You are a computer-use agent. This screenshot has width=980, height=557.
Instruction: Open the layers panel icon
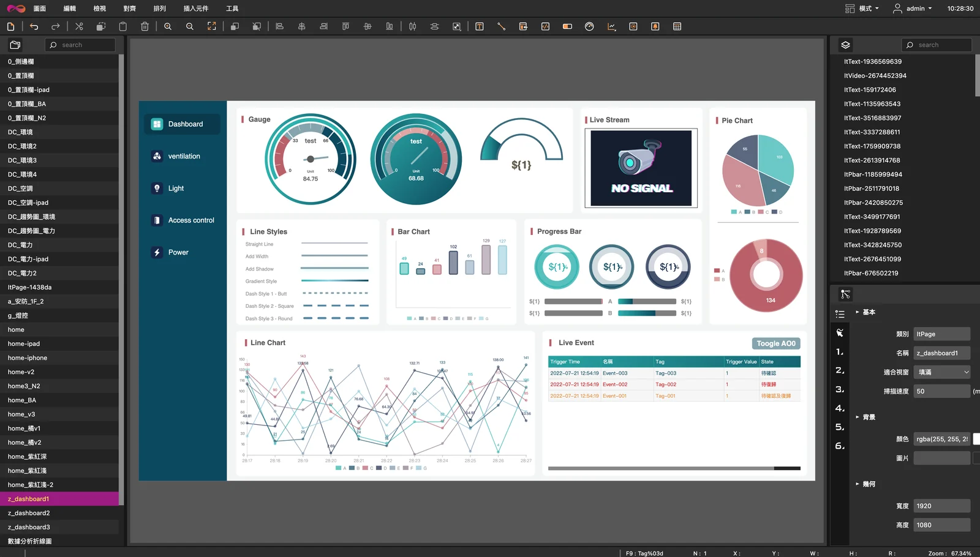(x=845, y=45)
